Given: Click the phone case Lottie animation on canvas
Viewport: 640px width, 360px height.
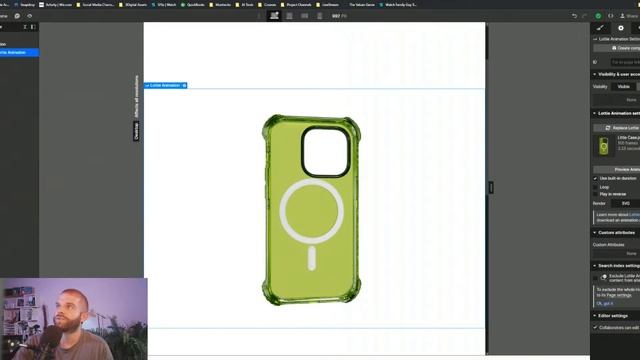Looking at the screenshot, I should [x=311, y=210].
